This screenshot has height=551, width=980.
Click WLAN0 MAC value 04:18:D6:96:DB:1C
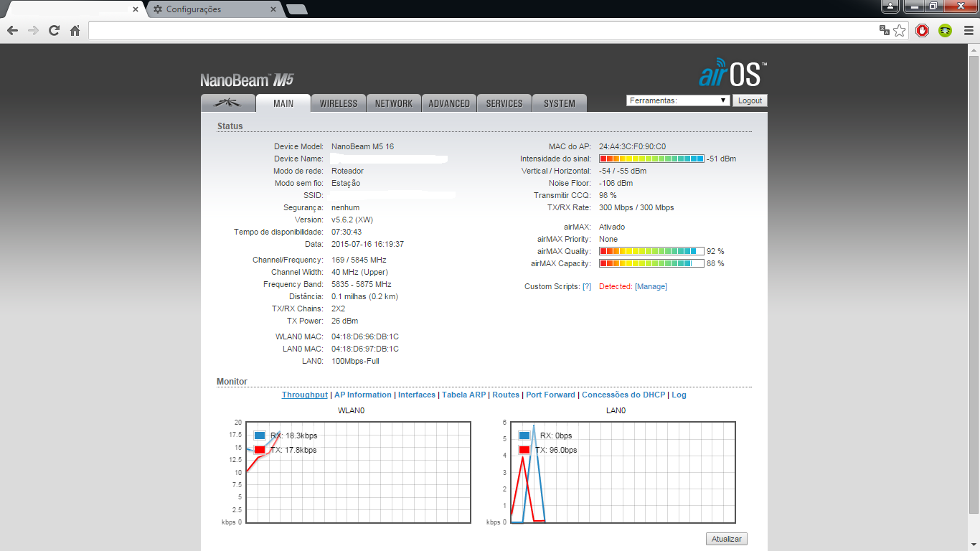point(365,336)
